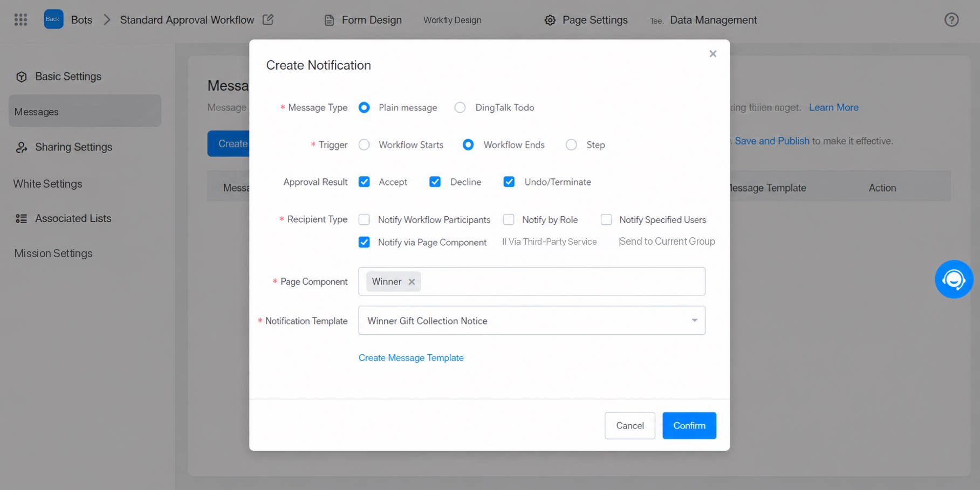Open Create Message Template link
The image size is (980, 490).
(411, 357)
